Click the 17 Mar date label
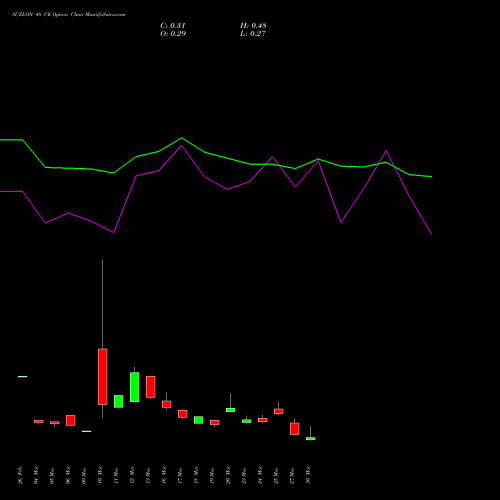Image resolution: width=500 pixels, height=500 pixels. (x=180, y=475)
